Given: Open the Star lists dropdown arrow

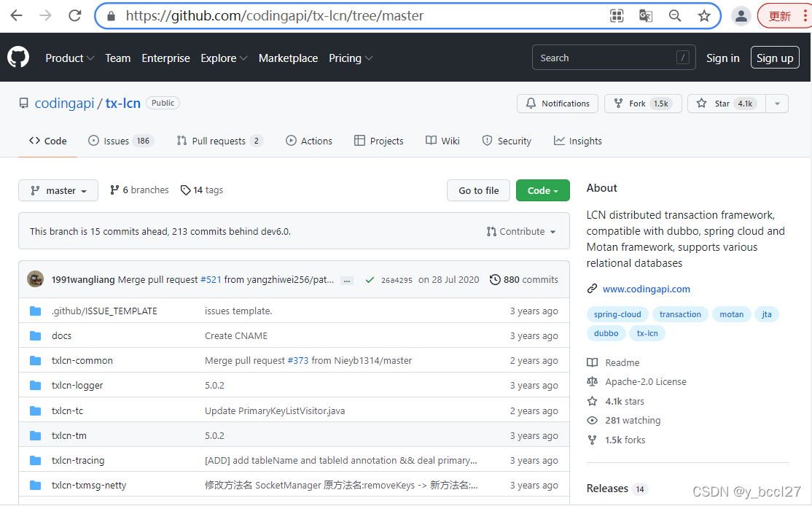Looking at the screenshot, I should click(777, 104).
